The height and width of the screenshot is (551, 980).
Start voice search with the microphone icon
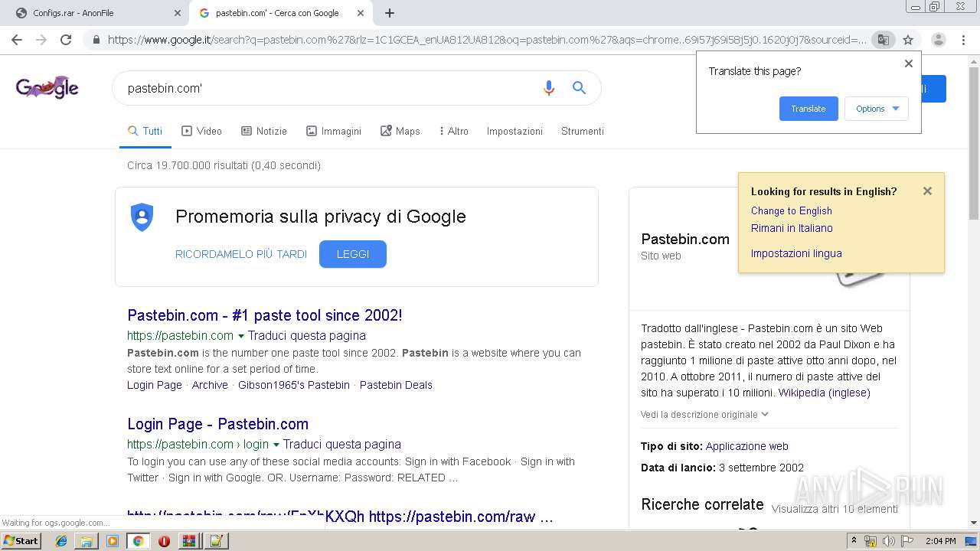(x=548, y=88)
